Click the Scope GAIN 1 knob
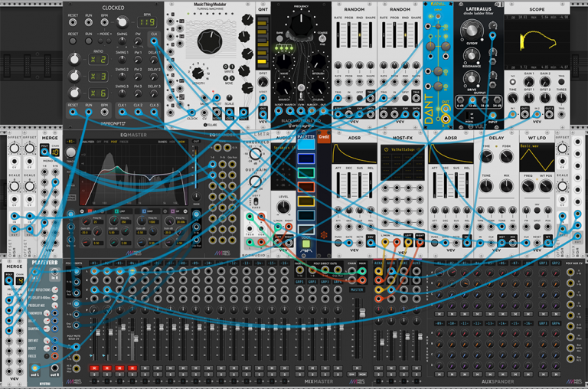This screenshot has height=389, width=588. pyautogui.click(x=529, y=82)
